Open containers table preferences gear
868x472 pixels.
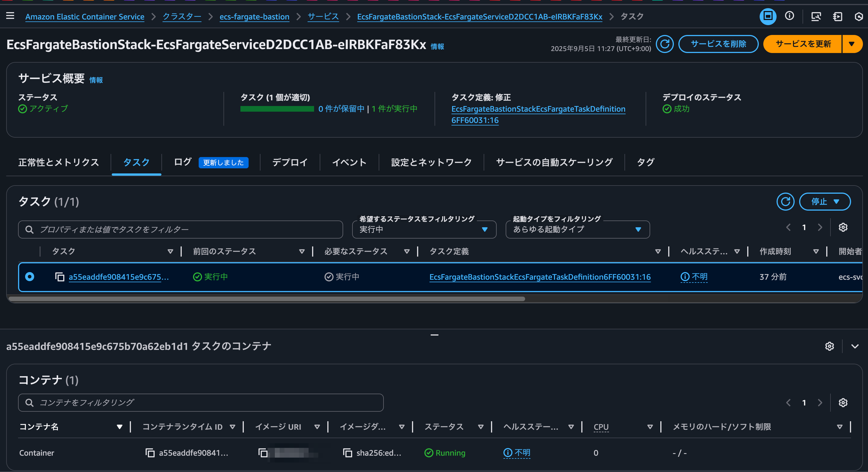coord(843,402)
